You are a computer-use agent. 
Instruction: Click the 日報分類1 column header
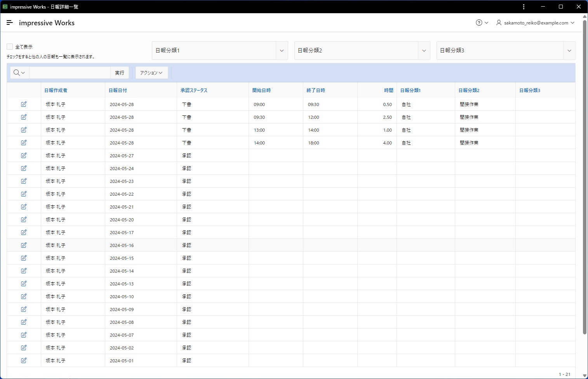[410, 90]
